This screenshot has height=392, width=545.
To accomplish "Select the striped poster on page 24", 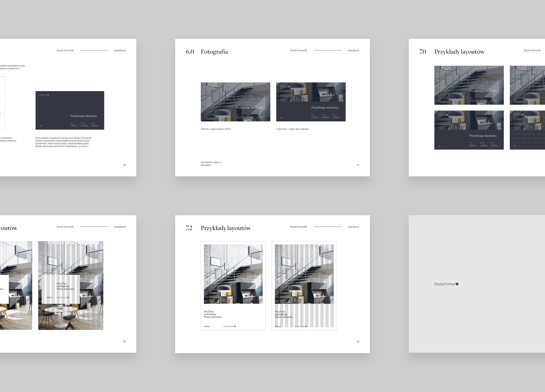I will click(304, 286).
